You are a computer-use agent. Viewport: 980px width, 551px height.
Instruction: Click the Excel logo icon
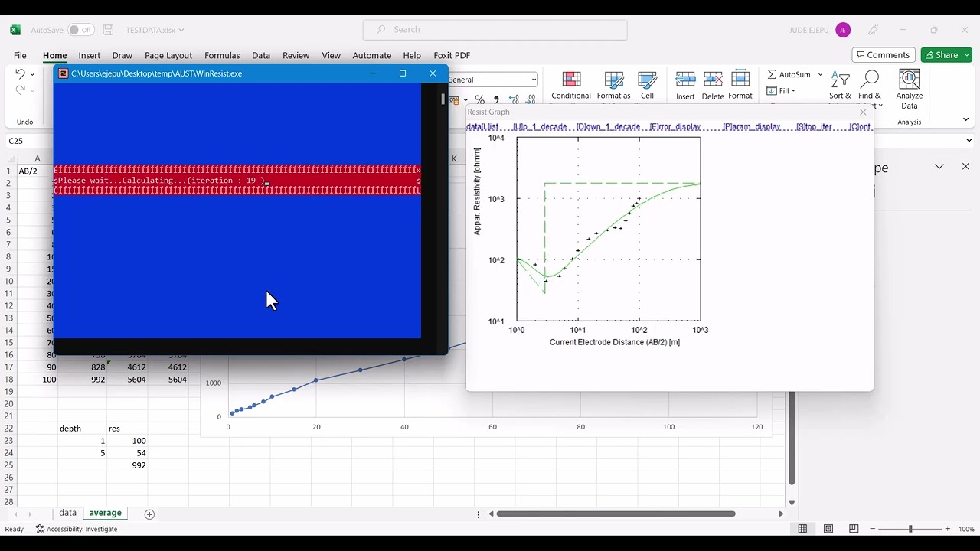click(15, 30)
